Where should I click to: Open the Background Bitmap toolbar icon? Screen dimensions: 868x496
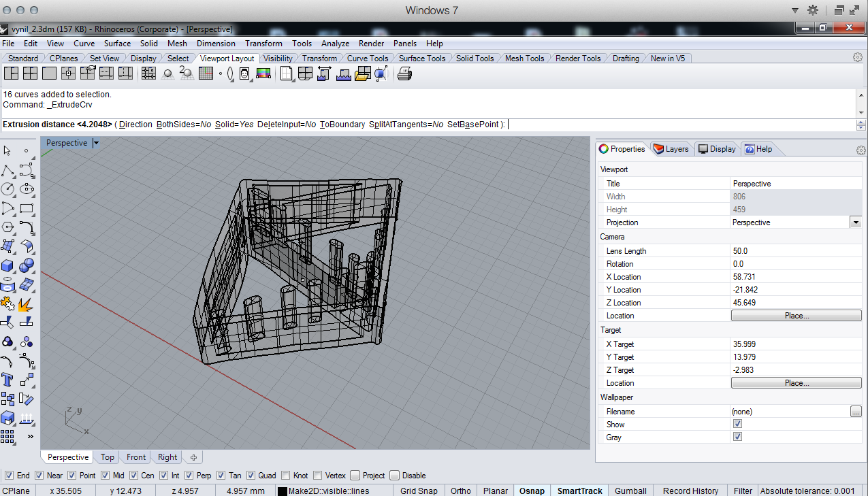pos(246,73)
